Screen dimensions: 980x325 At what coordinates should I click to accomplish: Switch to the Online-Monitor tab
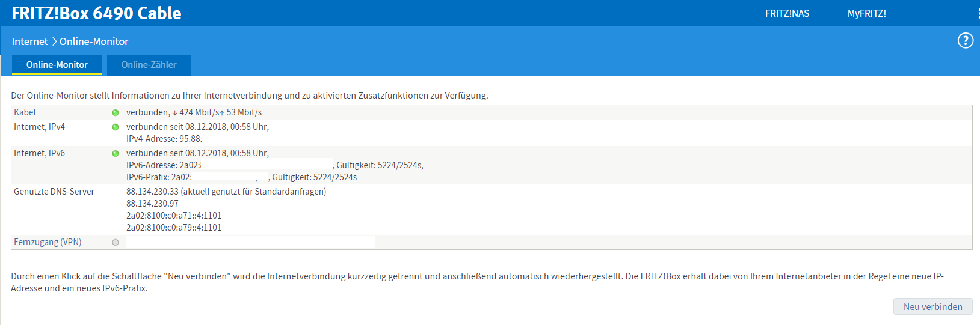pyautogui.click(x=57, y=65)
